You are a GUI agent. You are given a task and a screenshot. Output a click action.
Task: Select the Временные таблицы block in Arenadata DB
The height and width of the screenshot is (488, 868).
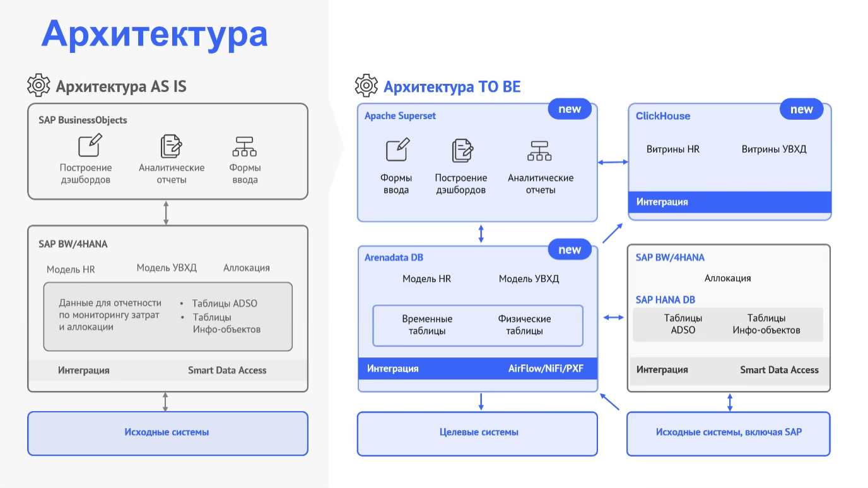pos(428,325)
